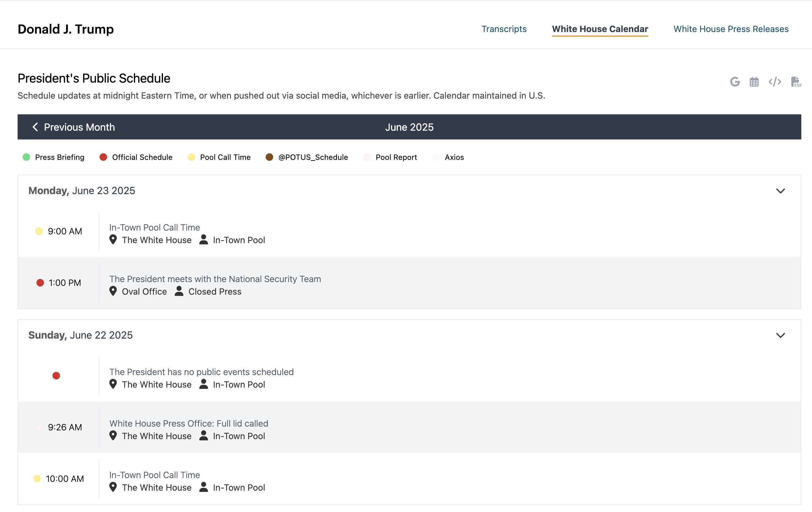
Task: Click the 9:26 AM time label
Action: [x=65, y=427]
